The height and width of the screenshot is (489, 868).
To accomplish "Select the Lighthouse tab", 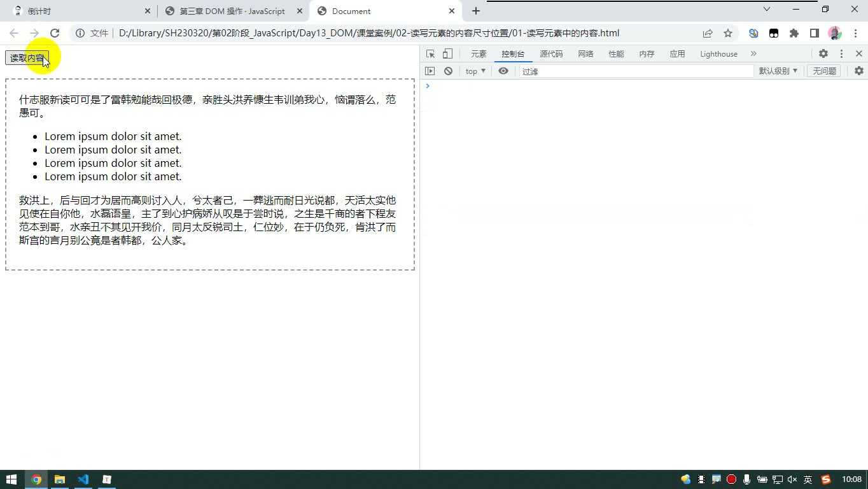I will [x=718, y=54].
